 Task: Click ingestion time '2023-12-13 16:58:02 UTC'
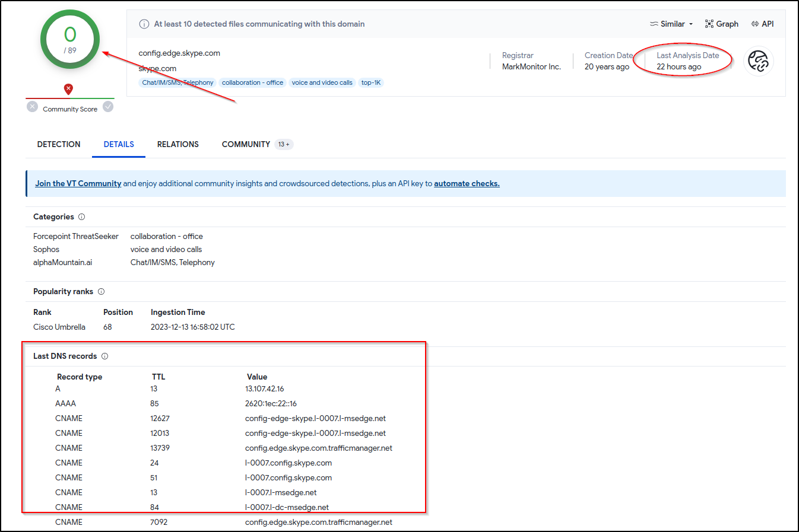[x=193, y=327]
